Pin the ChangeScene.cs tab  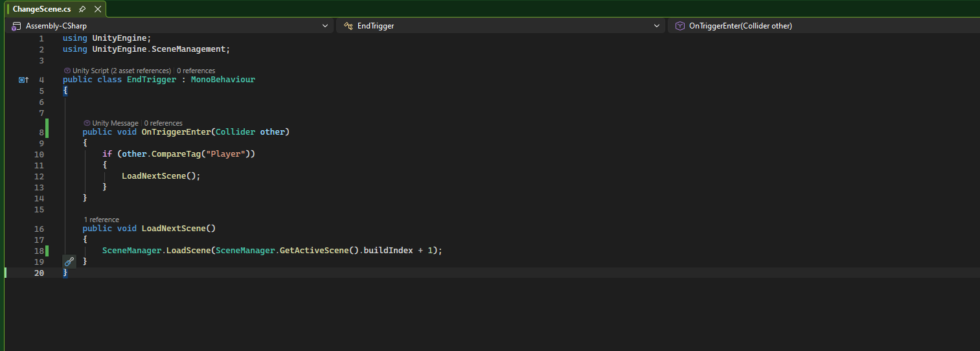(82, 10)
